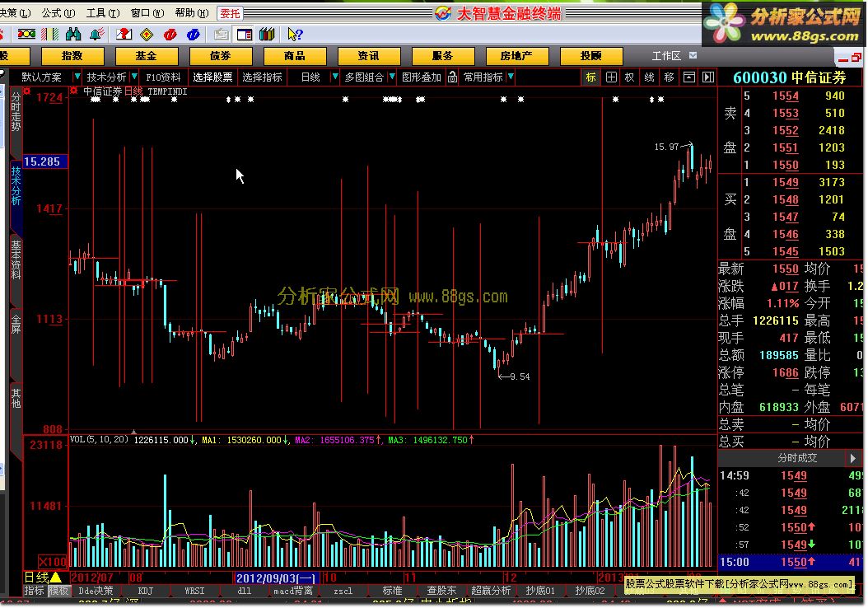This screenshot has width=868, height=608.
Task: Click the 权 adjustment icon
Action: pyautogui.click(x=630, y=77)
